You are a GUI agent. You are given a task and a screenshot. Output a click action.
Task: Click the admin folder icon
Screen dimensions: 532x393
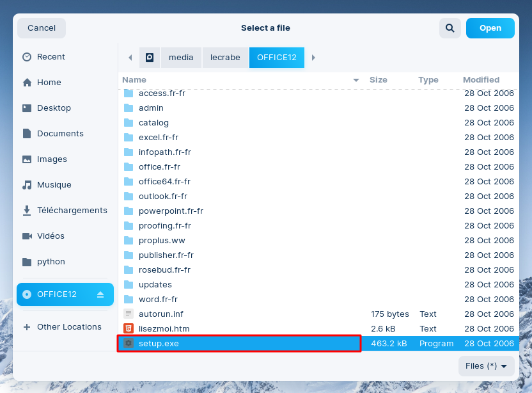pos(129,108)
